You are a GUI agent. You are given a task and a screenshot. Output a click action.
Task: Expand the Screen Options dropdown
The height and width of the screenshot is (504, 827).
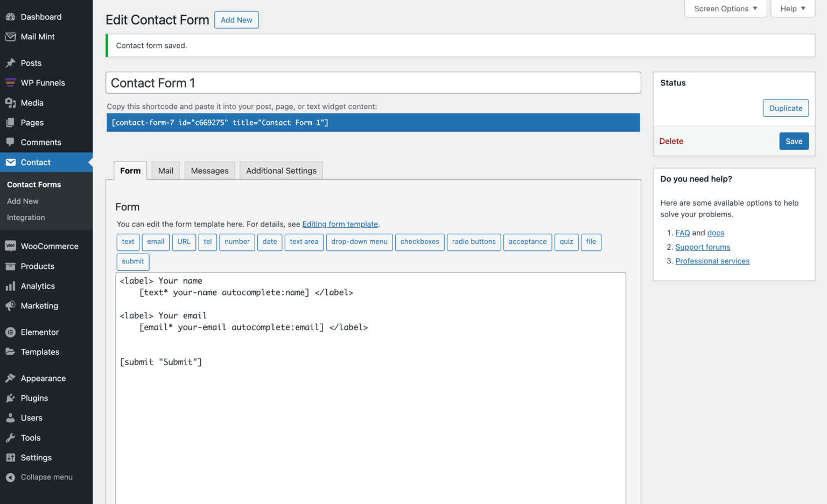[x=725, y=9]
